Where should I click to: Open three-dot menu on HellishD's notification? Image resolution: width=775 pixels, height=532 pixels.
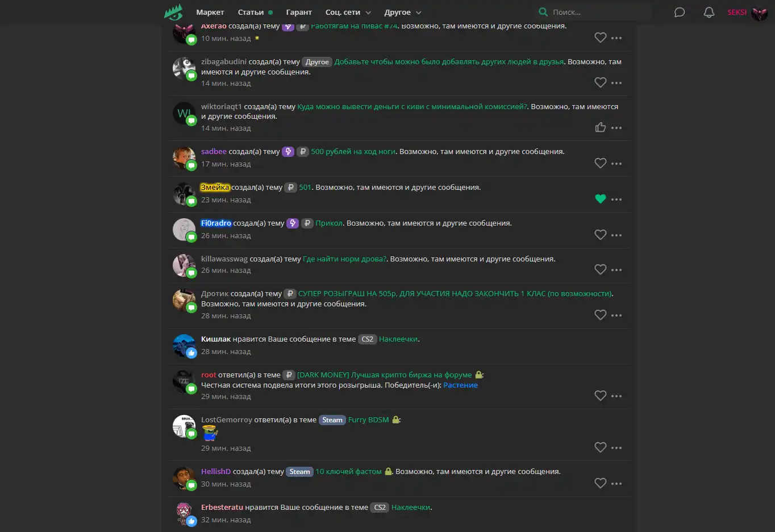[616, 484]
